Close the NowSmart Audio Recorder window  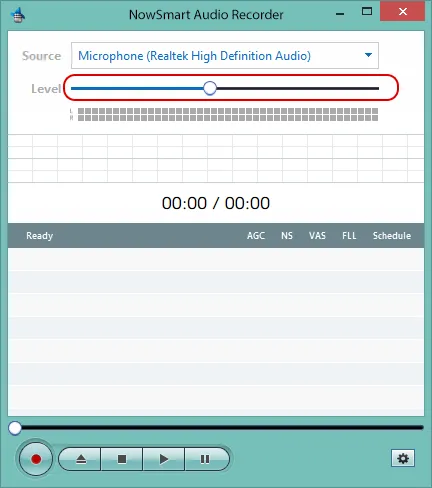tap(403, 12)
